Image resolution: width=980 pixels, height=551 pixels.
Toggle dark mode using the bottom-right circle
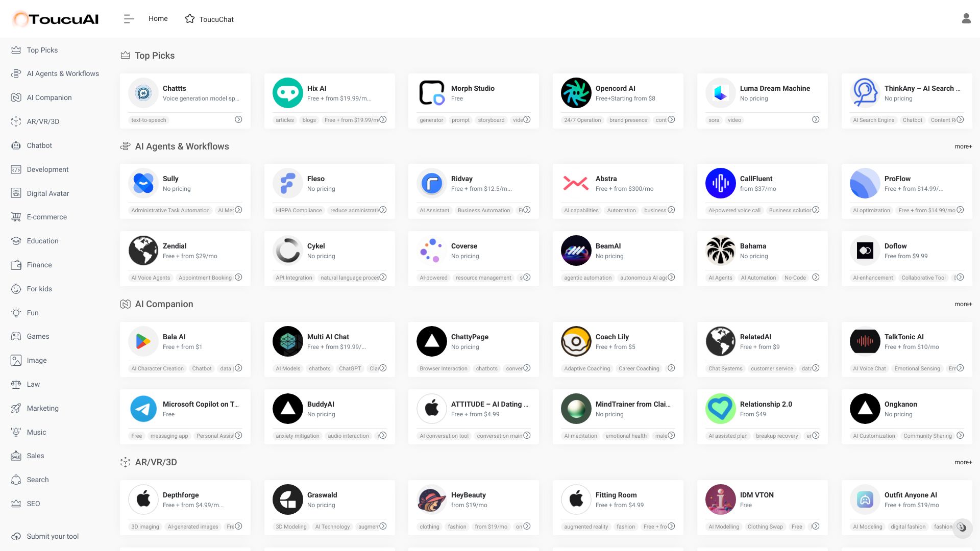click(963, 529)
